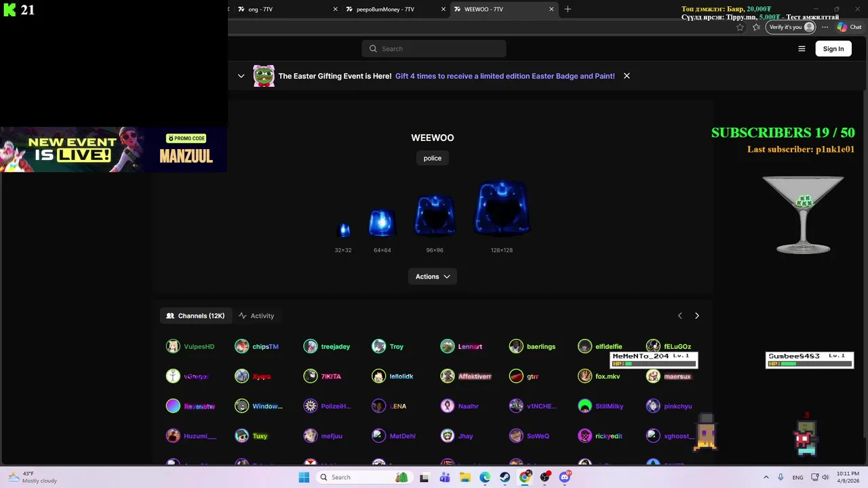Screen dimensions: 868x488
Task: Open Troy channel
Action: 388,346
